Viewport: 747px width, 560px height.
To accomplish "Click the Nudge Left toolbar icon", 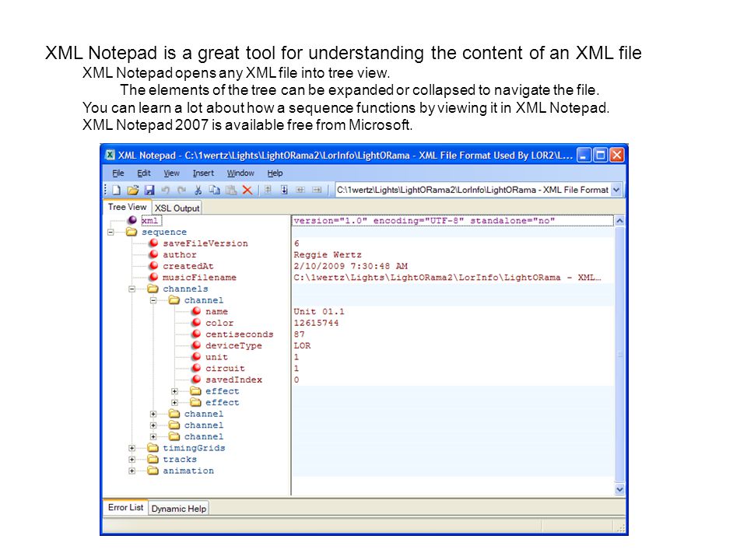I will pos(300,190).
